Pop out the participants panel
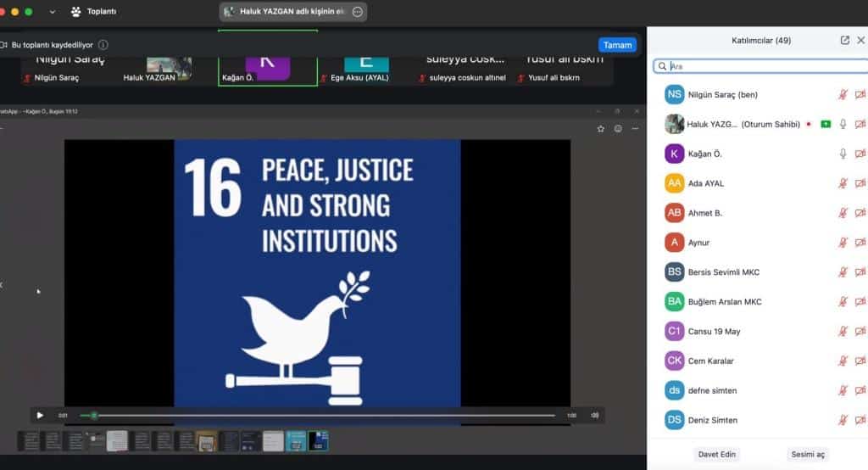This screenshot has width=868, height=470. (x=844, y=40)
